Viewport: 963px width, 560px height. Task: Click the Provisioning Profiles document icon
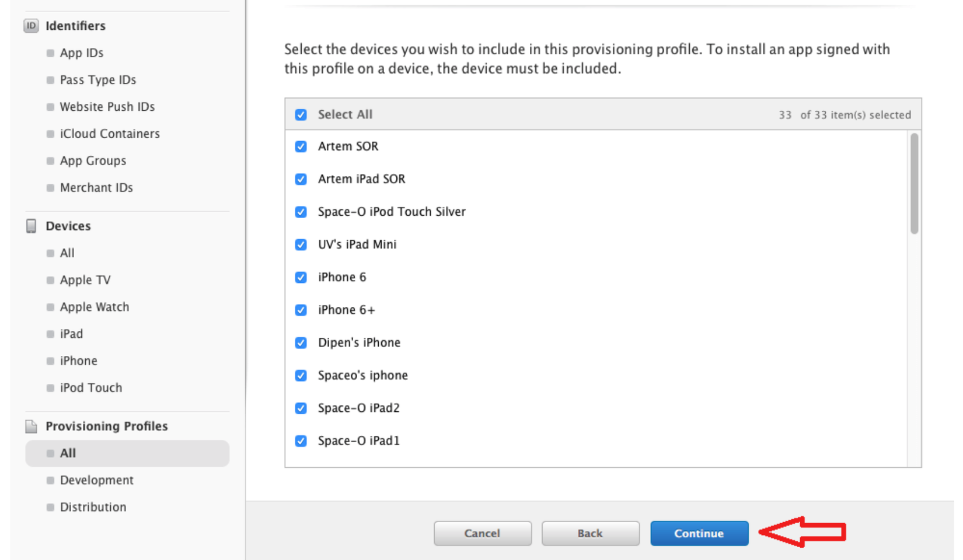coord(31,426)
